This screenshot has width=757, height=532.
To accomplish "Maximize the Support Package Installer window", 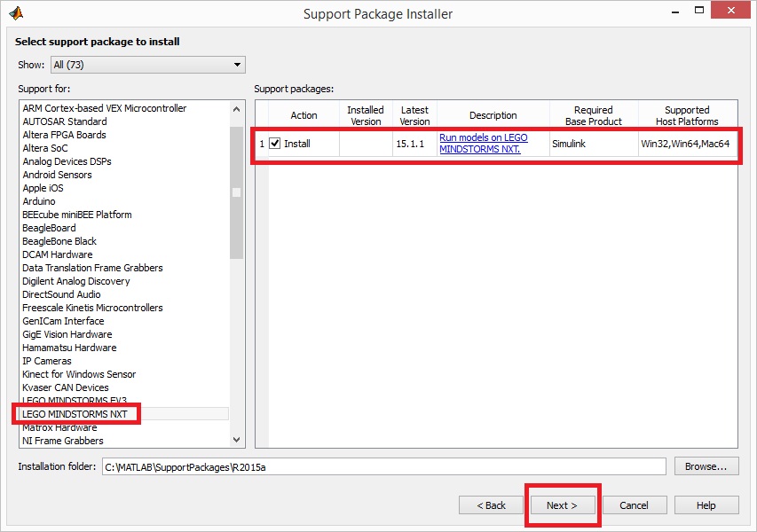I will tap(699, 10).
